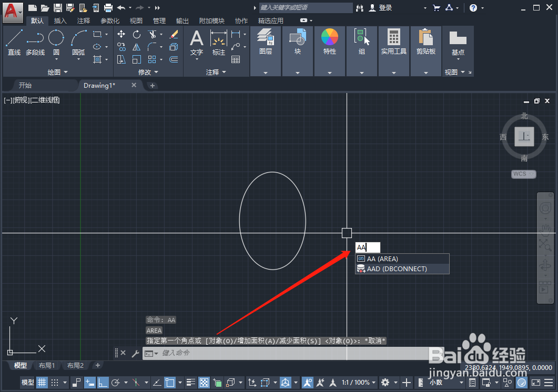Screen dimensions: 558x392
Task: Toggle grid display in status bar
Action: coord(42,383)
